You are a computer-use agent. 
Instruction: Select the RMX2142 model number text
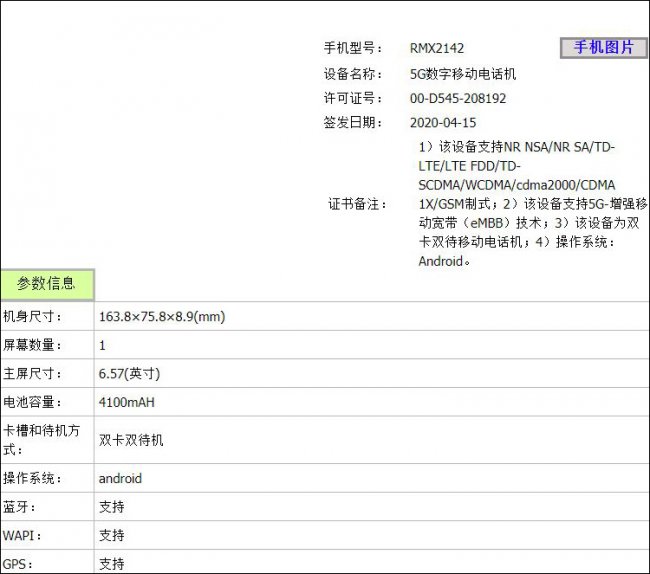[x=437, y=48]
